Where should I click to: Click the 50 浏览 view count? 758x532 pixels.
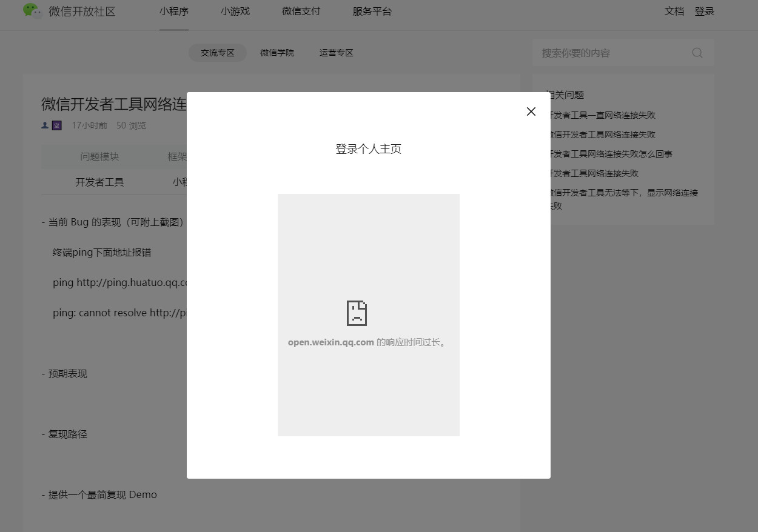tap(131, 125)
